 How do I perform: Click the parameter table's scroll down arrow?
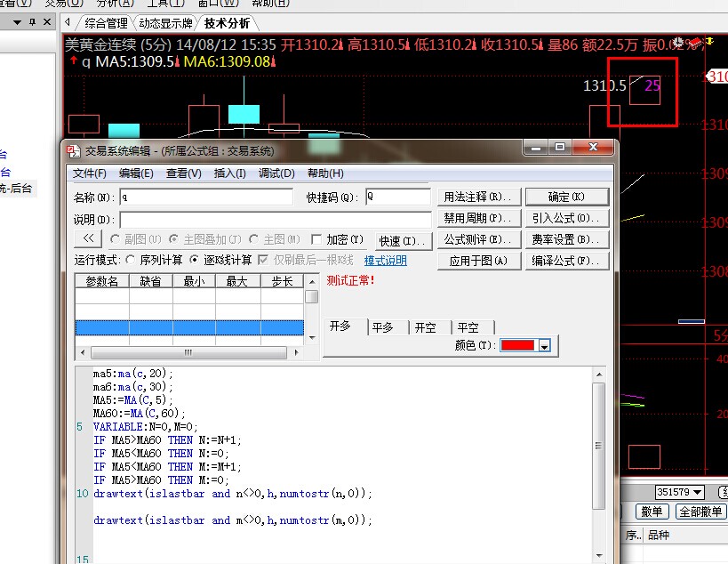312,338
